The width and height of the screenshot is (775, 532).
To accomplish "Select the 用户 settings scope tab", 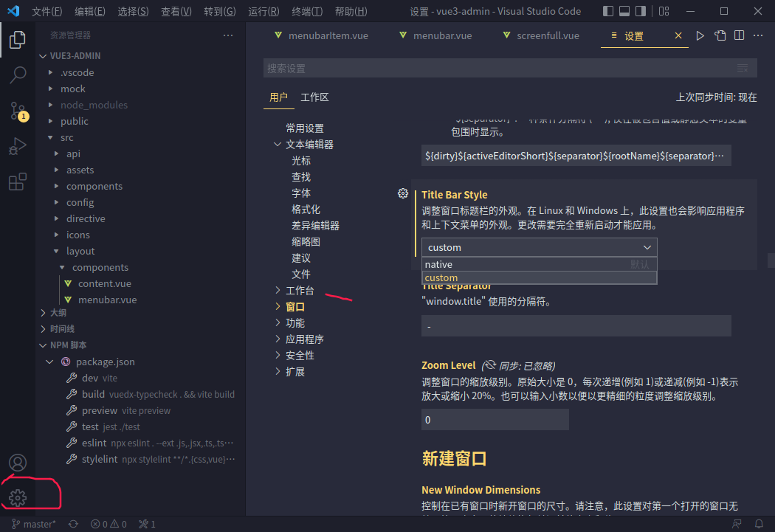I will pyautogui.click(x=278, y=97).
